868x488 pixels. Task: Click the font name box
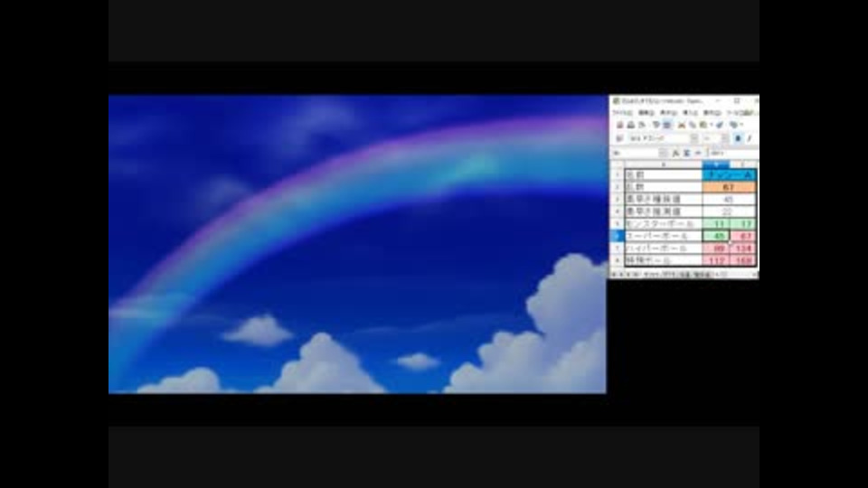coord(659,138)
